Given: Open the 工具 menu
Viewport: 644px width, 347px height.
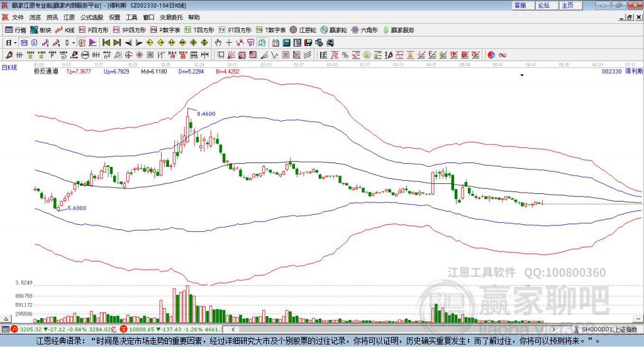Looking at the screenshot, I should pyautogui.click(x=131, y=17).
